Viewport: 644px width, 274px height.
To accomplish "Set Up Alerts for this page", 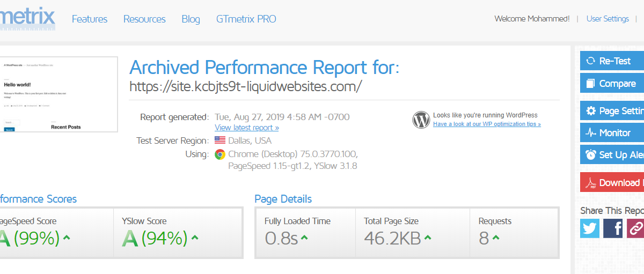I will coord(612,154).
